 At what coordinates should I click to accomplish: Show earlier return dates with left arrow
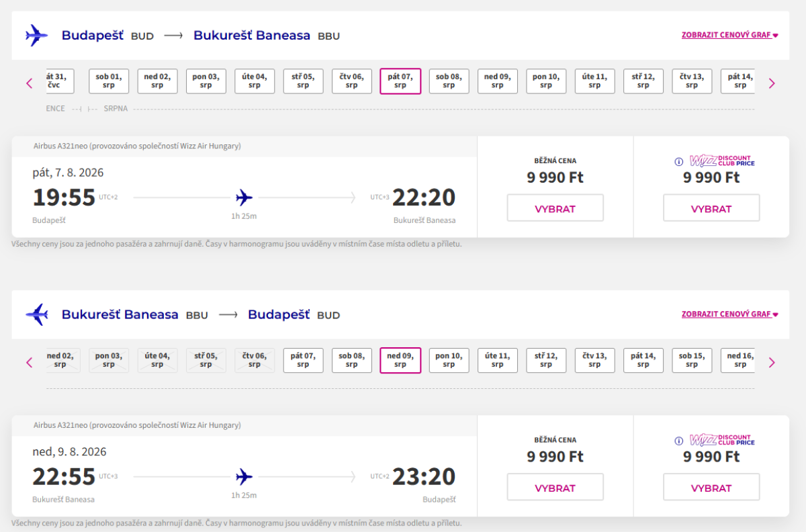[x=29, y=363]
